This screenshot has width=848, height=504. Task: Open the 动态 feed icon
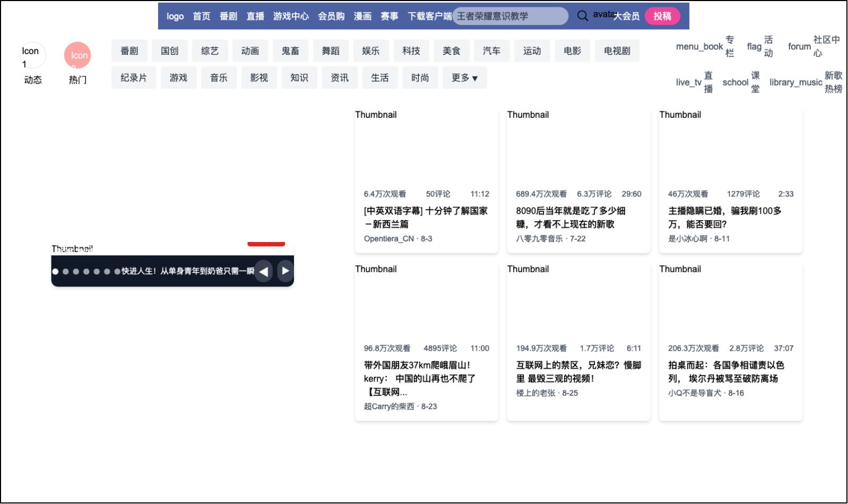[x=32, y=56]
